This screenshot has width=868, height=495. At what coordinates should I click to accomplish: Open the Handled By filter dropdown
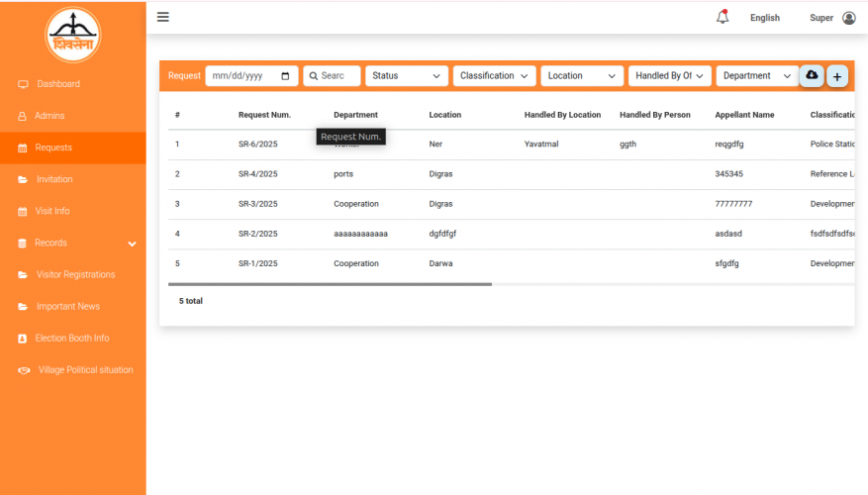click(x=669, y=76)
